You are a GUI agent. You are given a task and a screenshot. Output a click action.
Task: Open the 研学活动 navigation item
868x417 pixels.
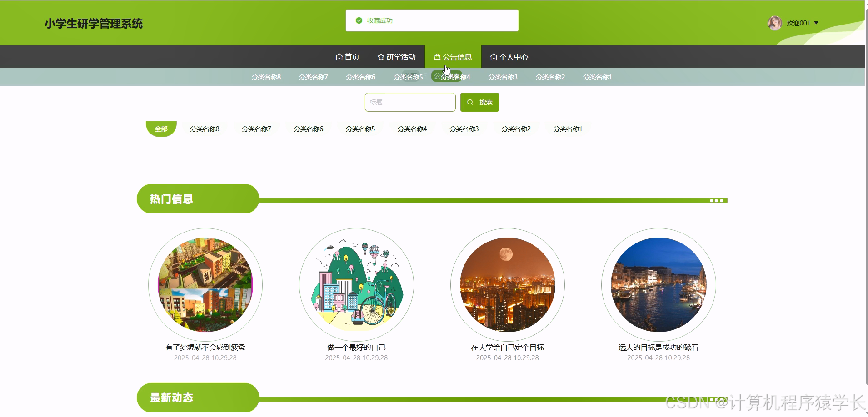[397, 57]
